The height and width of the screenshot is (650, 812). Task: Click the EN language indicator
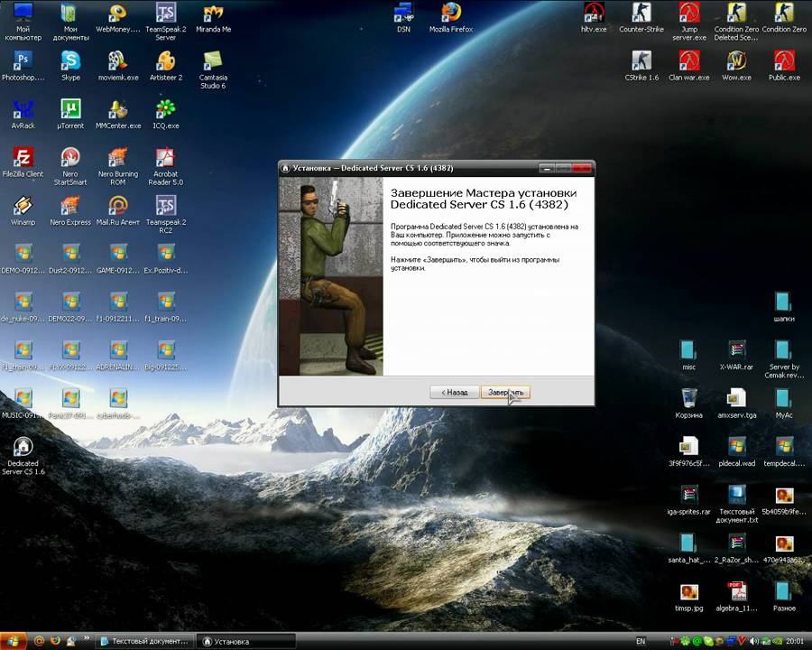pyautogui.click(x=641, y=641)
